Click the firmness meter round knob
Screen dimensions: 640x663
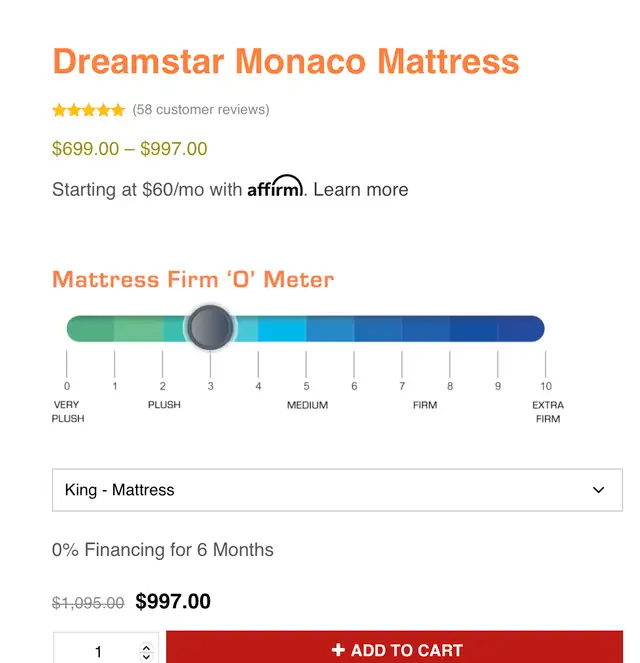click(210, 327)
